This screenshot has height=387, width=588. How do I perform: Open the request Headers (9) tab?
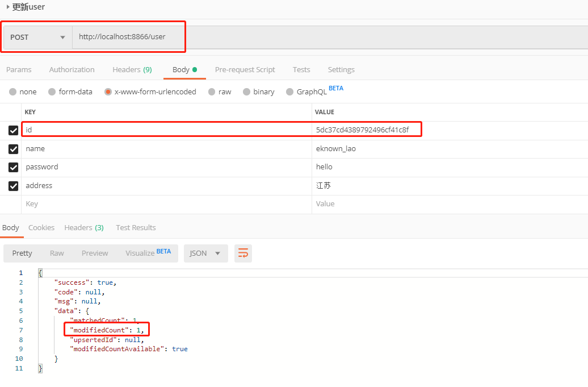(x=132, y=69)
